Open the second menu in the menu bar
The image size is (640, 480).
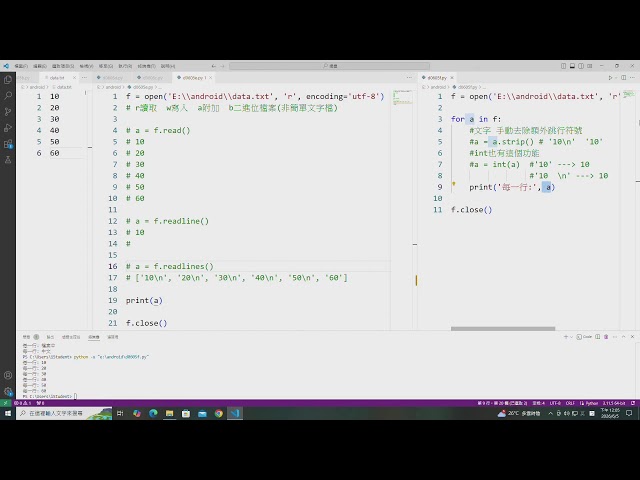tap(40, 66)
